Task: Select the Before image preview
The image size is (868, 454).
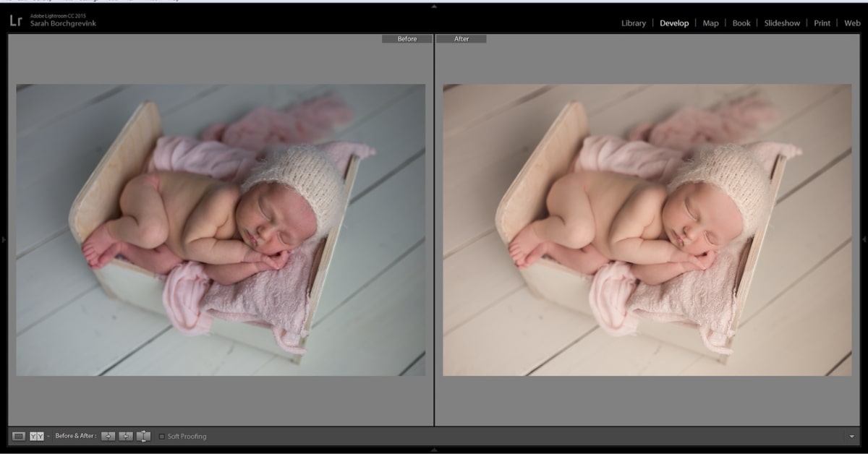Action: (x=221, y=230)
